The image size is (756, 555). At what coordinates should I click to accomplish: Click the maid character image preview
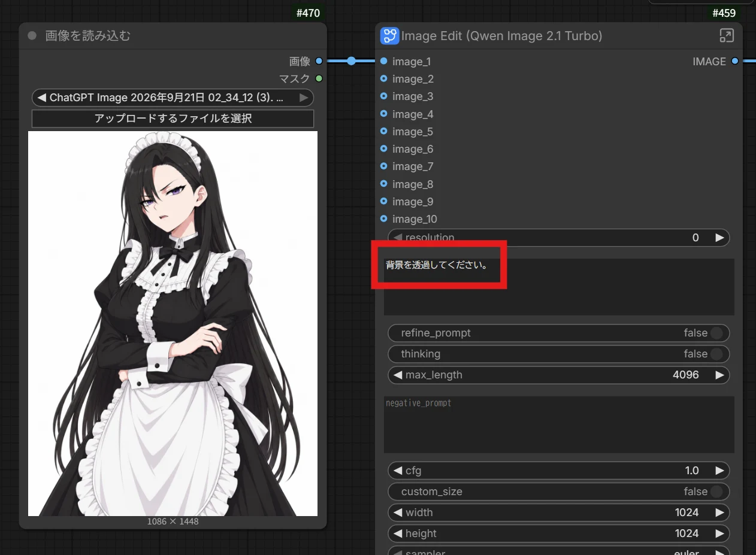[x=173, y=323]
